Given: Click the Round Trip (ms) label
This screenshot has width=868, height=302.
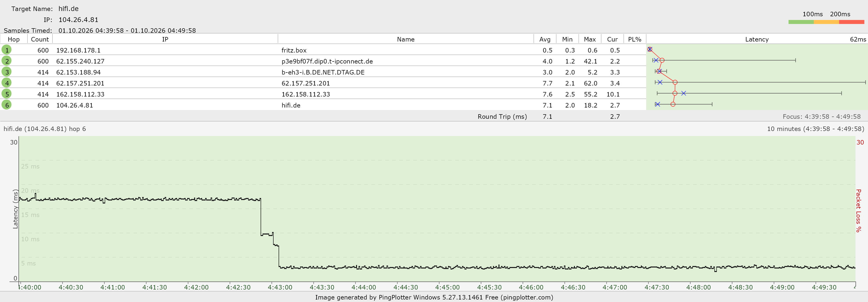Looking at the screenshot, I should pyautogui.click(x=502, y=116).
